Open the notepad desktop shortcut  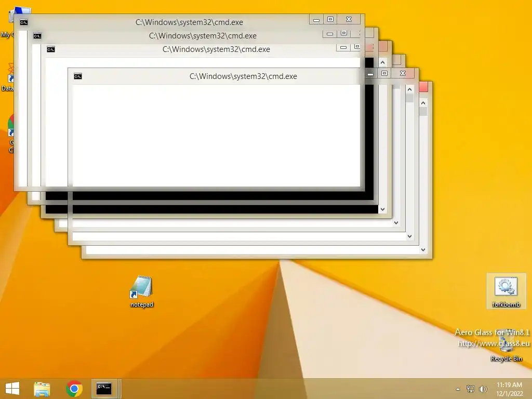click(141, 291)
